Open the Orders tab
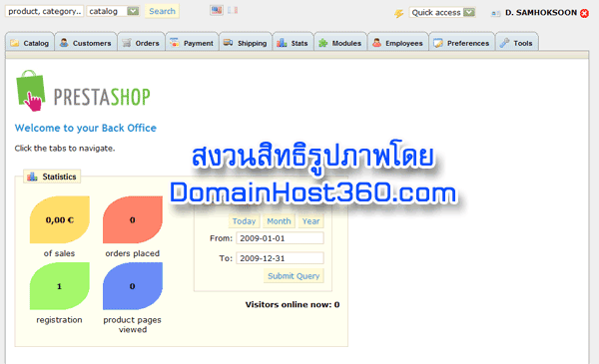Screen dimensions: 599x364 [141, 42]
